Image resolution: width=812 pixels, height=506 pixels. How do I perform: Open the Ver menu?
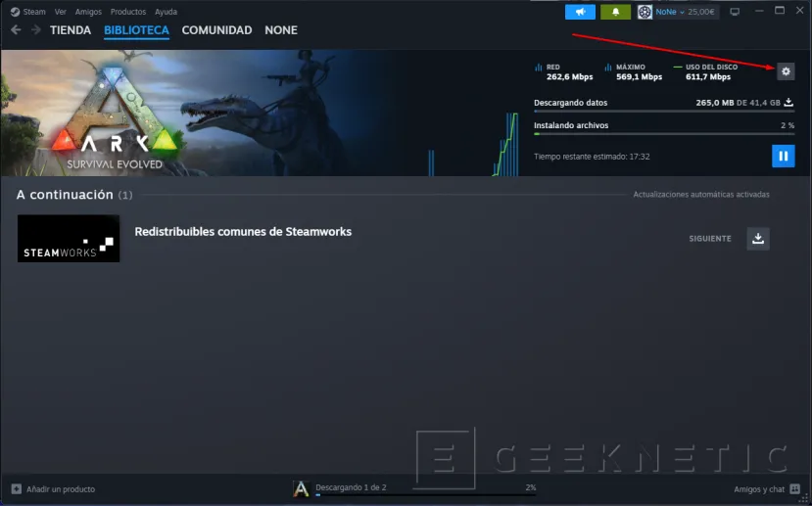click(61, 12)
